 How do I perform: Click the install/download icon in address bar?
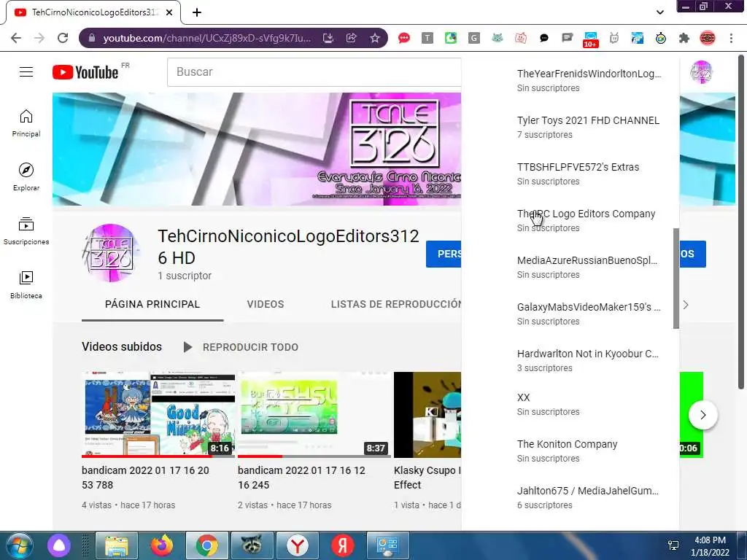(x=328, y=38)
